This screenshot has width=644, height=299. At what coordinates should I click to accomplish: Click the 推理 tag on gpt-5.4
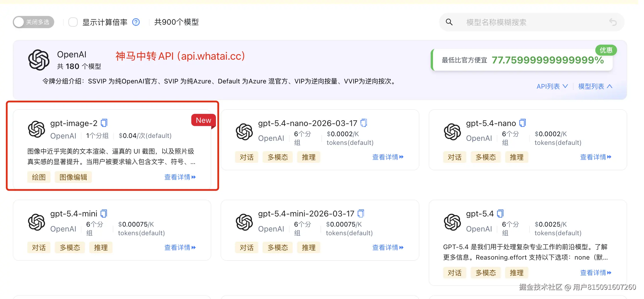tap(516, 273)
